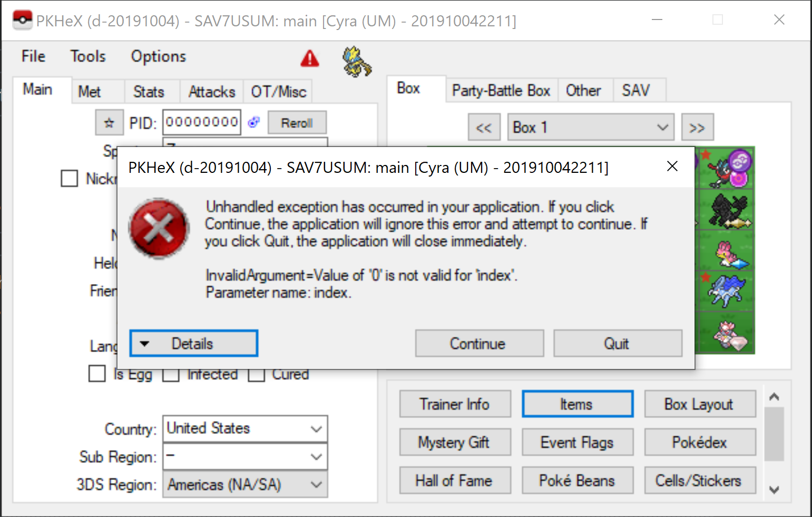Click Quit in the error dialog

click(618, 344)
